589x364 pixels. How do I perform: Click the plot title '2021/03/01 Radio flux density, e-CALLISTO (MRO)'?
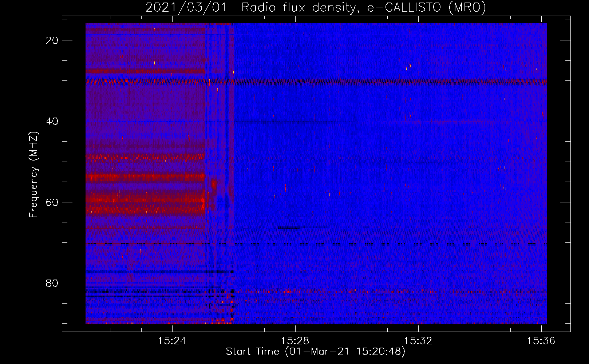coord(316,7)
